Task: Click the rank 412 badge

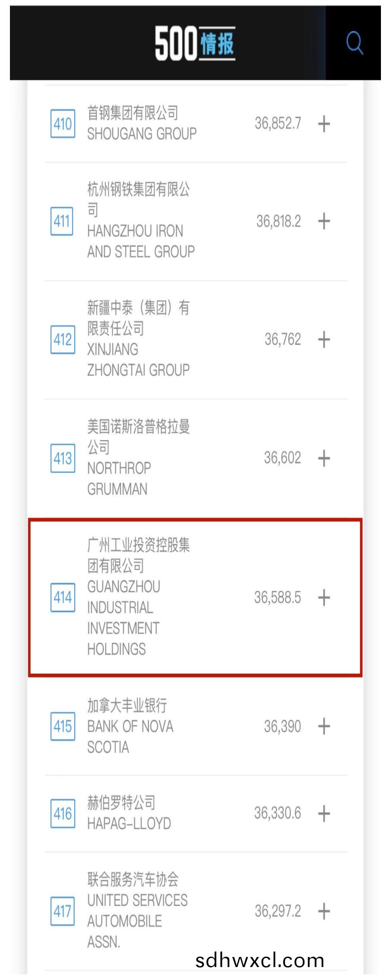Action: 63,340
